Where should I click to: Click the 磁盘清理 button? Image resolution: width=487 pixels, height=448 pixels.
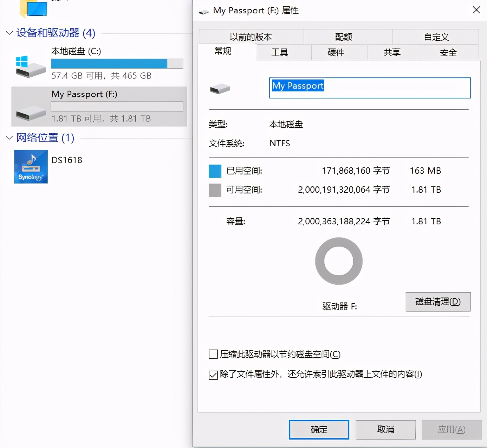[x=438, y=302]
